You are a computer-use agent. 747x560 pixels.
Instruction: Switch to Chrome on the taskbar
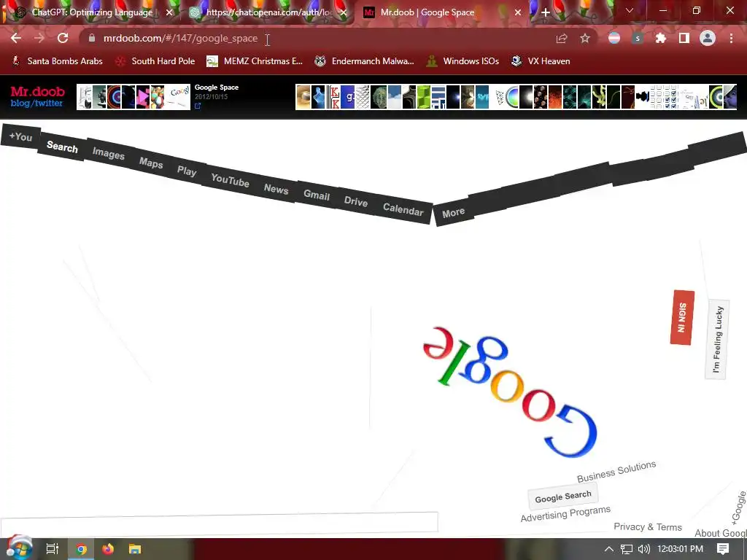[82, 549]
